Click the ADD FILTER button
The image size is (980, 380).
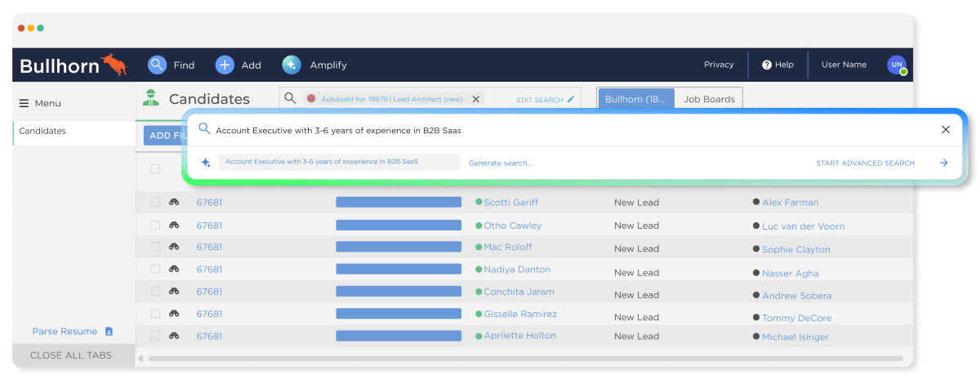tap(167, 136)
